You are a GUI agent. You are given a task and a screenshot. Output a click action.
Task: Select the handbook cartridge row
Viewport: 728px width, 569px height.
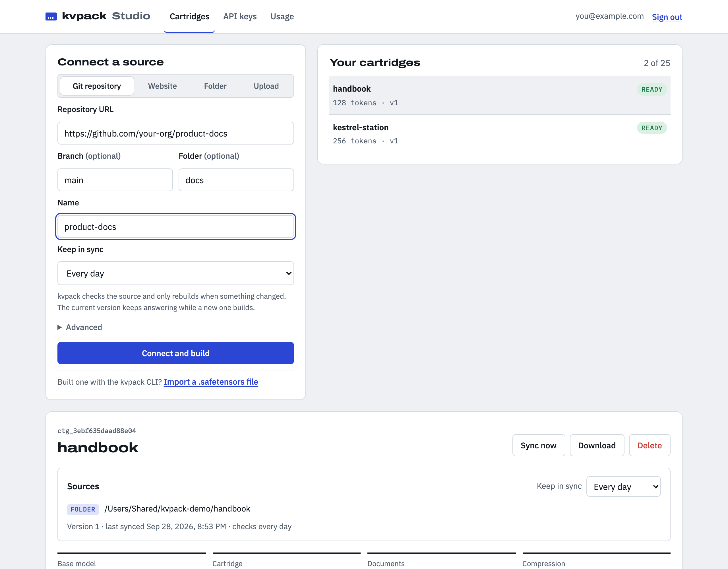[x=500, y=95]
